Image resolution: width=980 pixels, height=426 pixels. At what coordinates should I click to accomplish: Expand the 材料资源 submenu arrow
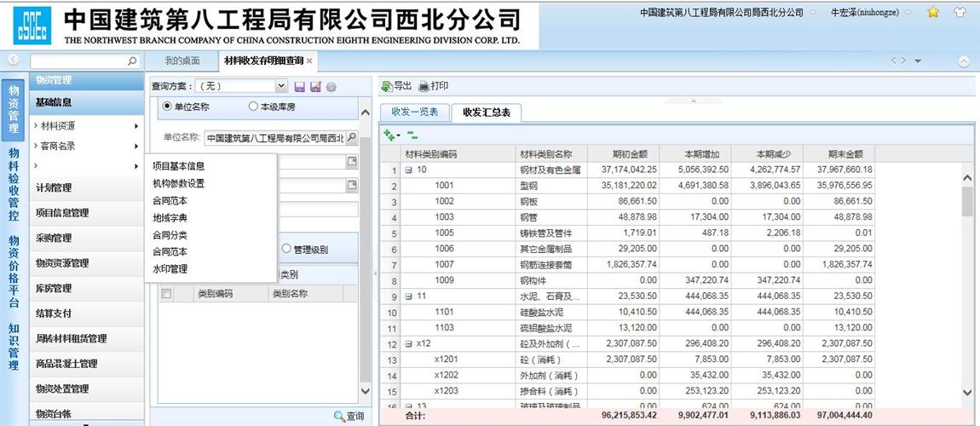[135, 126]
